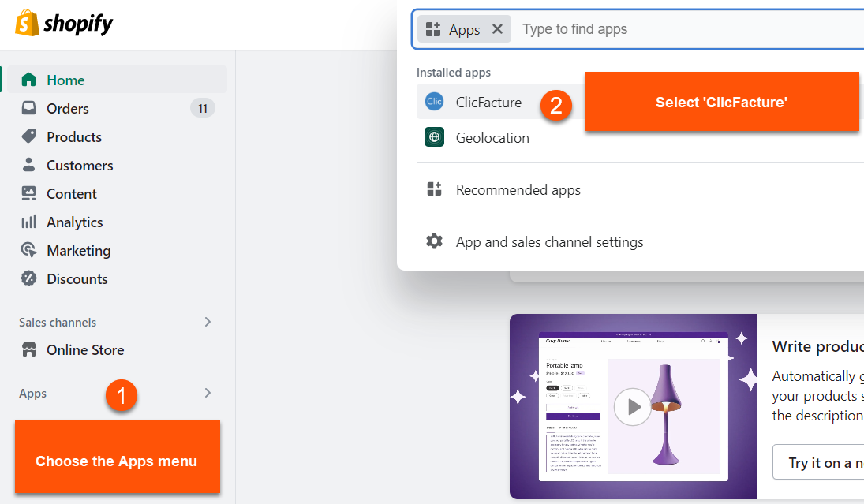The width and height of the screenshot is (864, 504).
Task: Click the Orders count badge 11
Action: 203,109
